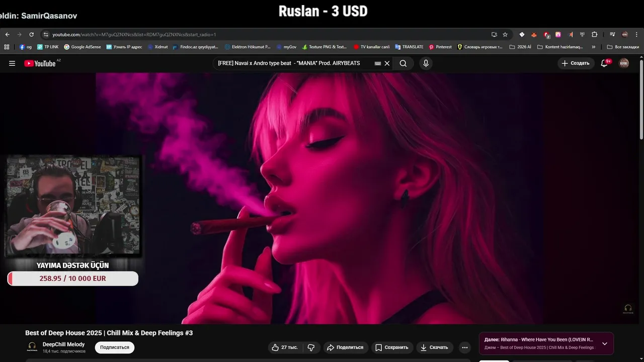Open the myGov bookmark
Image resolution: width=644 pixels, height=362 pixels.
tap(286, 47)
